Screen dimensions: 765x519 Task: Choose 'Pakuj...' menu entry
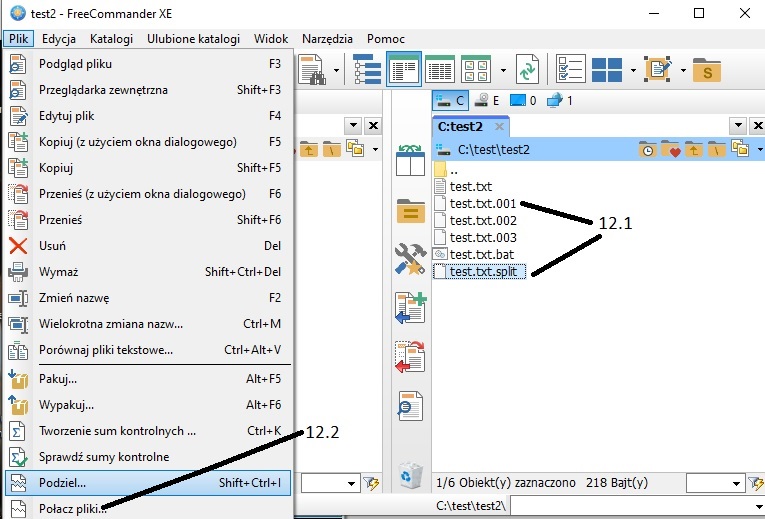[148, 379]
